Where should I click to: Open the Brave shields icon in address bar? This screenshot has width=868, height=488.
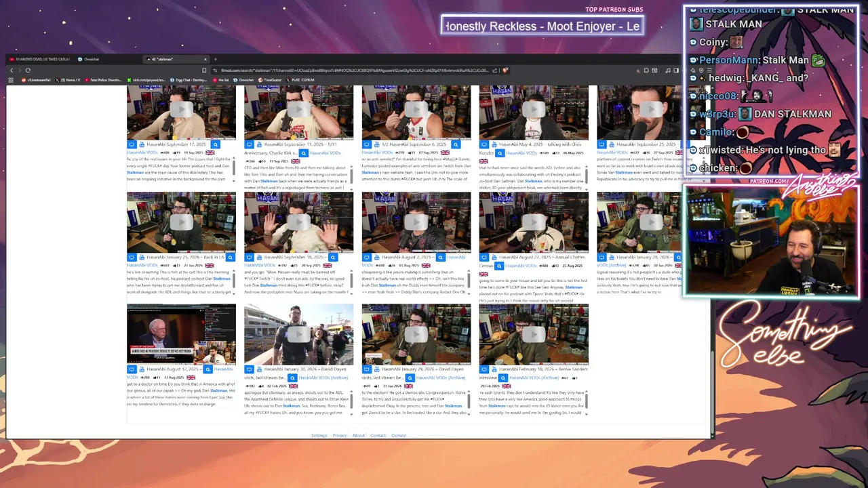(505, 70)
